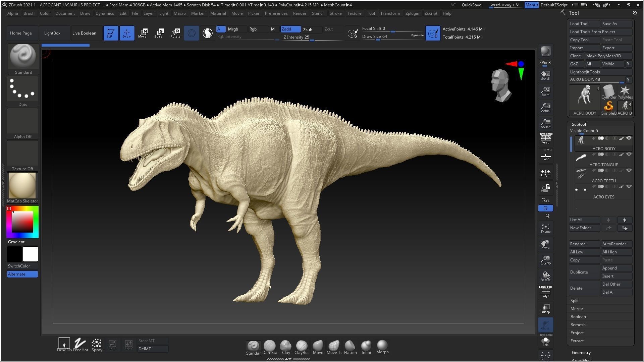Open the Preferences menu

click(x=276, y=13)
